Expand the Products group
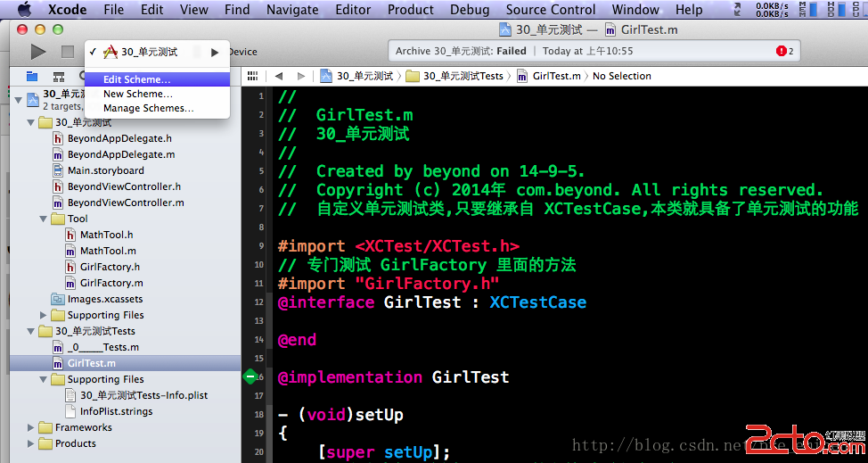The height and width of the screenshot is (463, 868). tap(32, 443)
